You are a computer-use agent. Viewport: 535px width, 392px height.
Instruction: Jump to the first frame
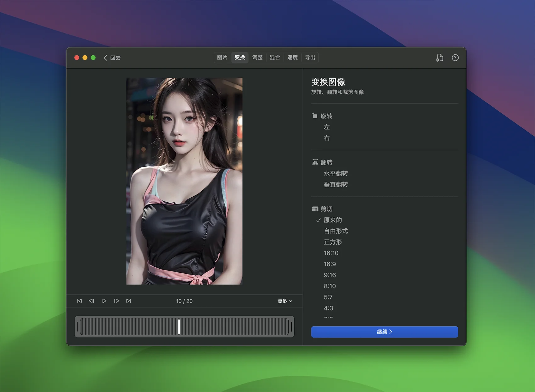[79, 301]
